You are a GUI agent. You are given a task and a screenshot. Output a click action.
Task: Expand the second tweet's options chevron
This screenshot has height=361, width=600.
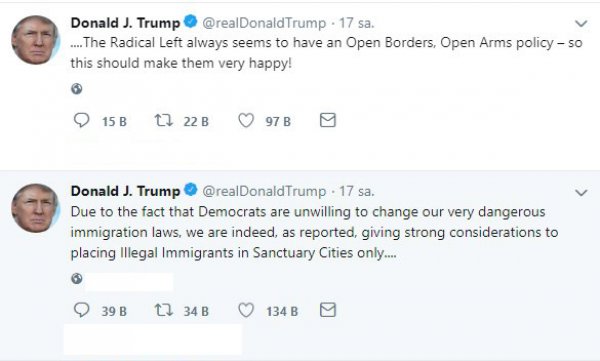point(581,192)
